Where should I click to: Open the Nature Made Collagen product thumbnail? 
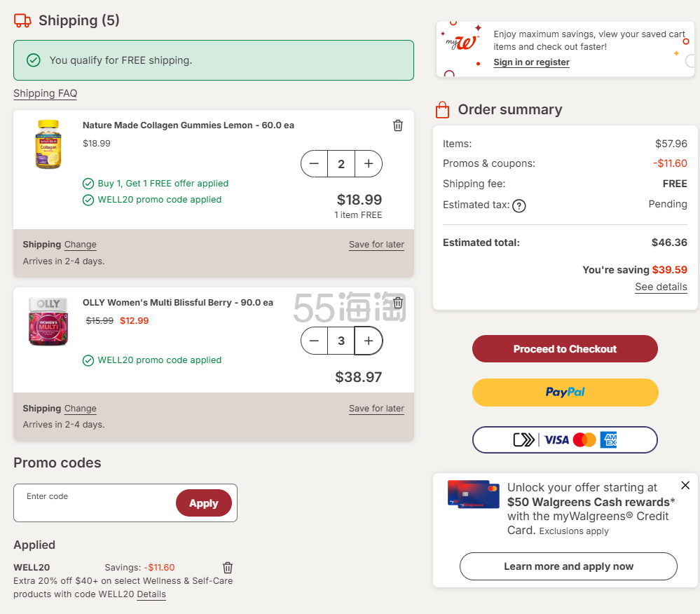coord(48,144)
